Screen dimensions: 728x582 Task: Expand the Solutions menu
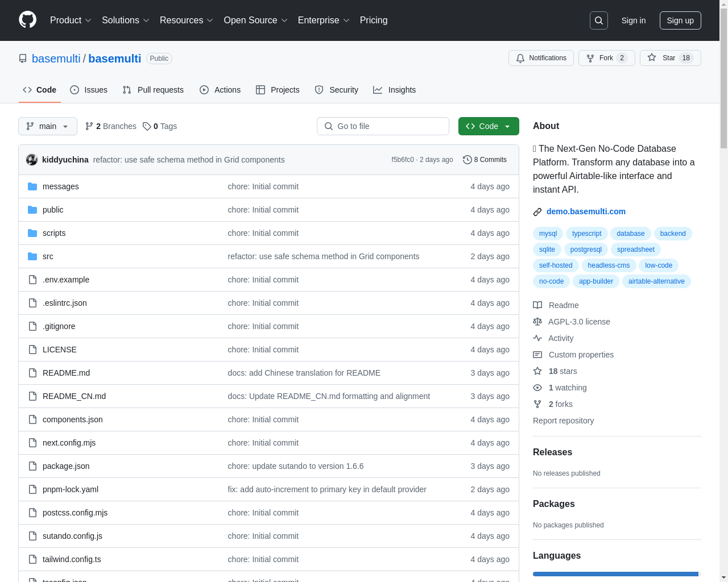point(126,20)
